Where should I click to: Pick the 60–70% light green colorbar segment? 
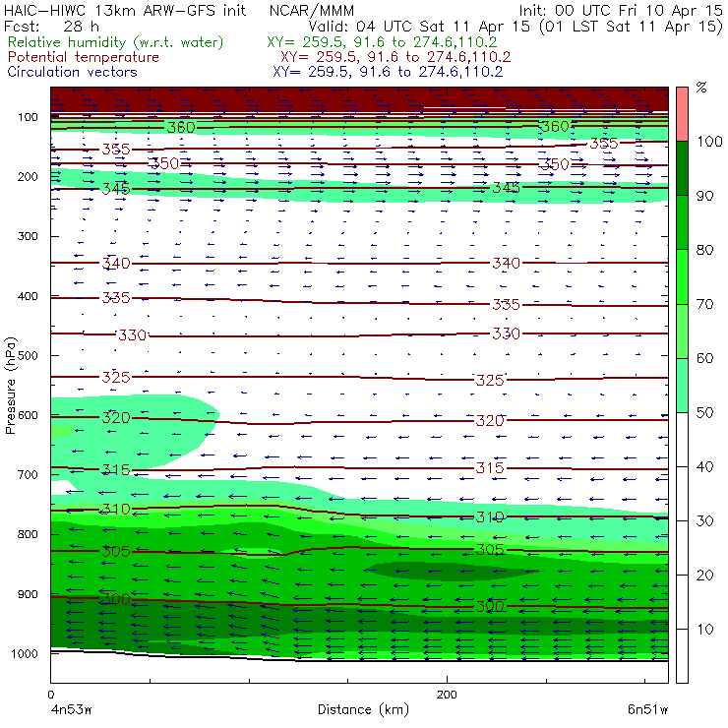(x=682, y=331)
